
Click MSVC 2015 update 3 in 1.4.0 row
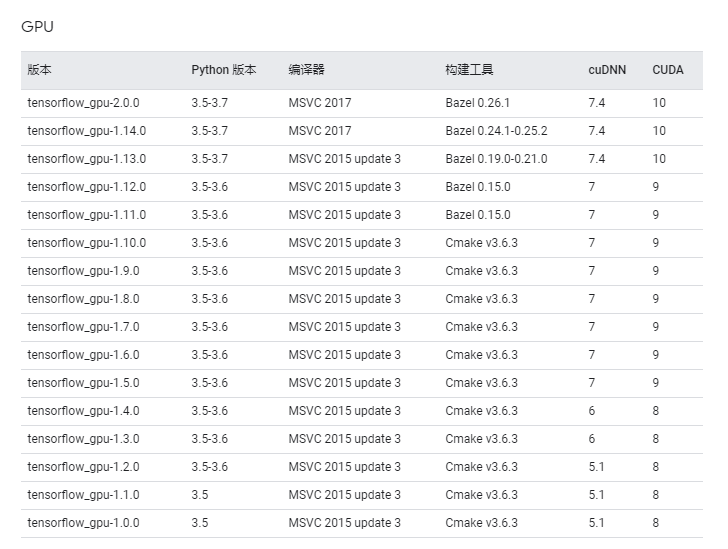tap(344, 411)
